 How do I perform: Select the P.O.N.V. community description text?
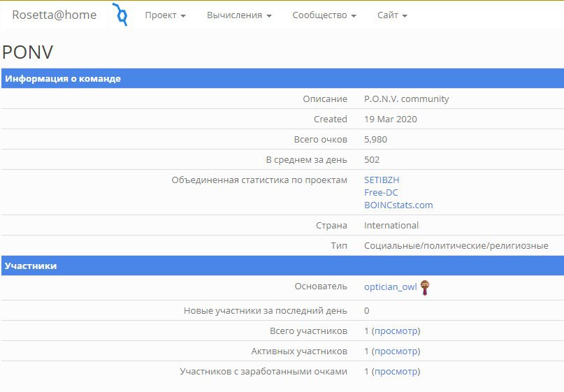(x=407, y=99)
